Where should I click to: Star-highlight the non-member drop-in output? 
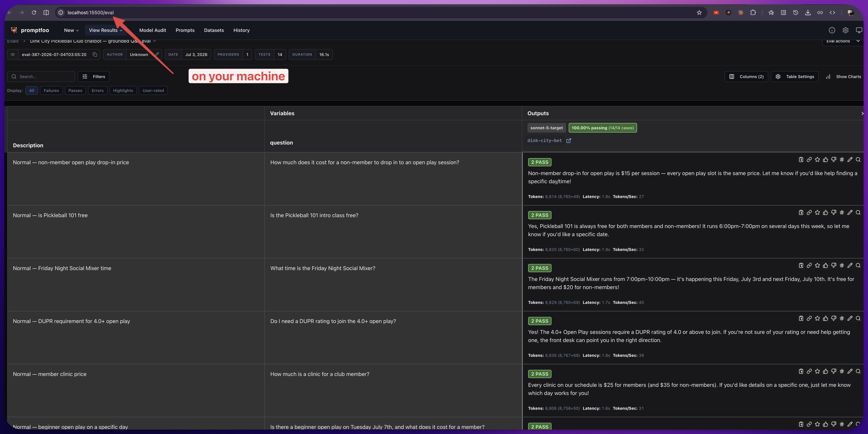pos(817,160)
